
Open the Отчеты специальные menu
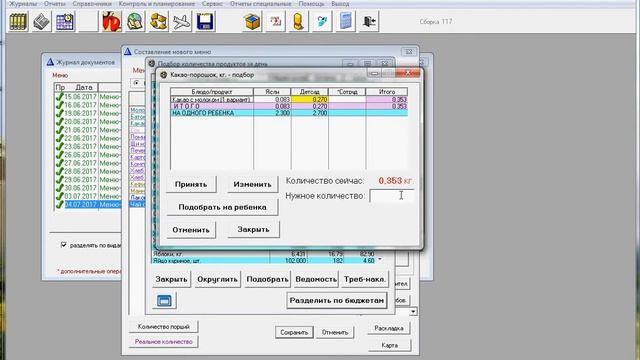pos(260,4)
